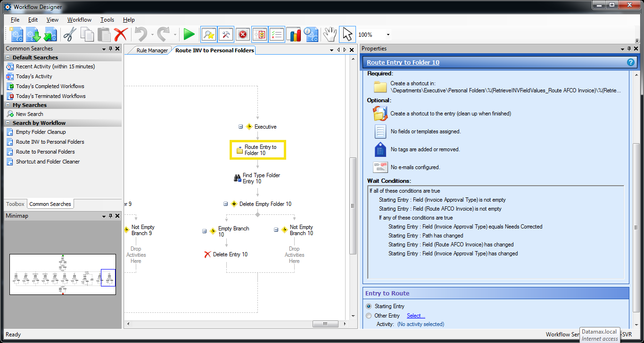Click the Minimap workflow overview thumbnail
The image size is (644, 343).
[x=63, y=274]
